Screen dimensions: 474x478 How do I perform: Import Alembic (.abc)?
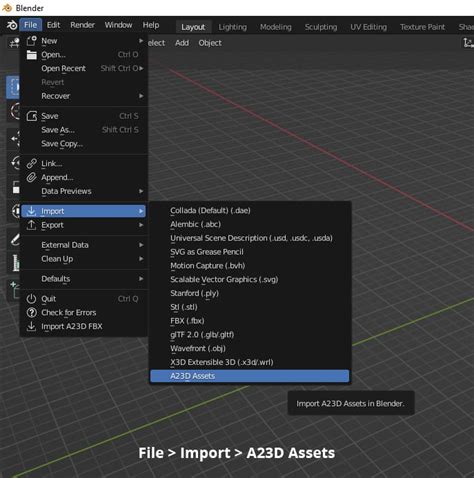coord(250,224)
